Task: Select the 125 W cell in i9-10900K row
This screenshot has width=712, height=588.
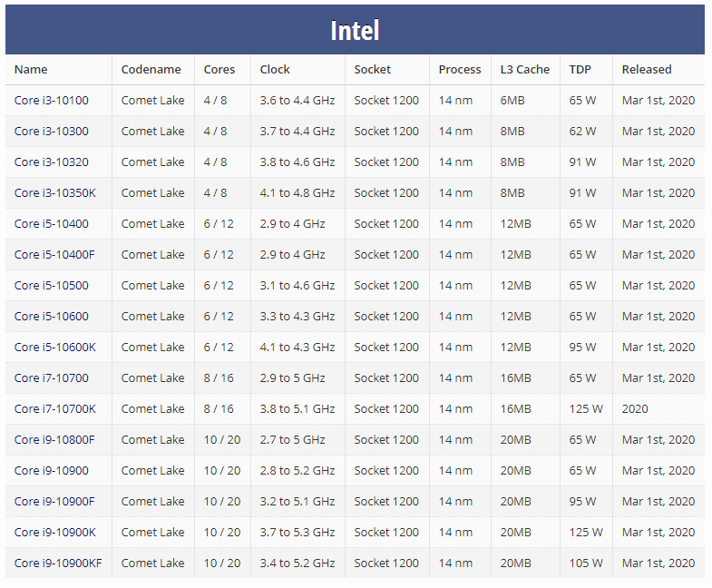Action: pyautogui.click(x=586, y=533)
